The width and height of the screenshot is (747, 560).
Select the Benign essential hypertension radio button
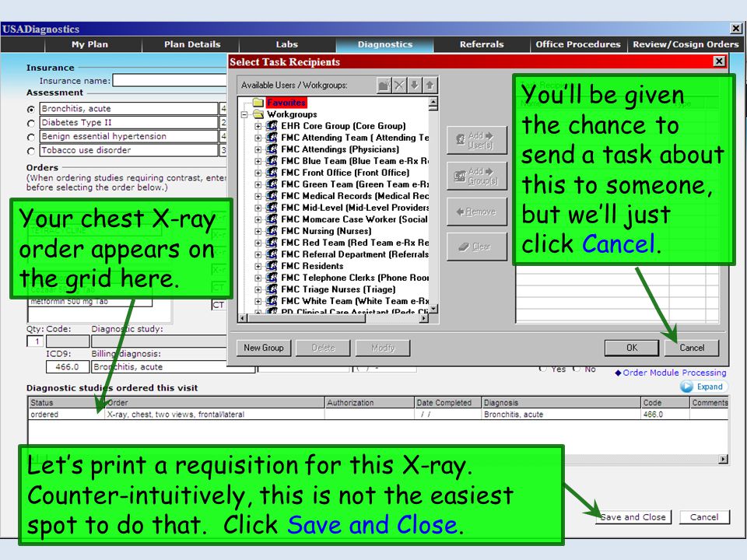tap(31, 137)
